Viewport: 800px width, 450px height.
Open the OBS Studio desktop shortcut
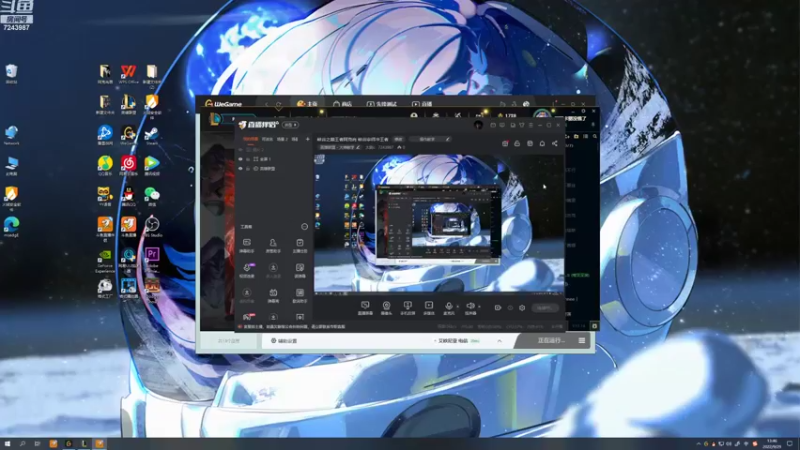[152, 227]
